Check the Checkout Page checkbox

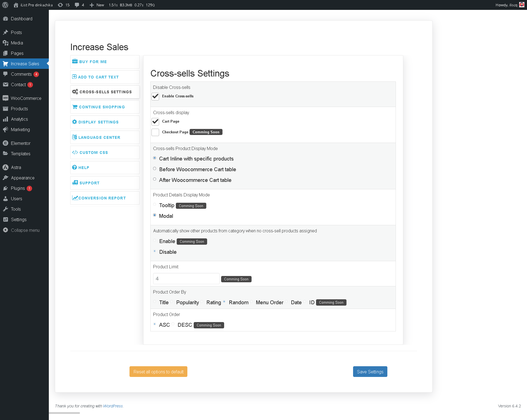click(155, 132)
